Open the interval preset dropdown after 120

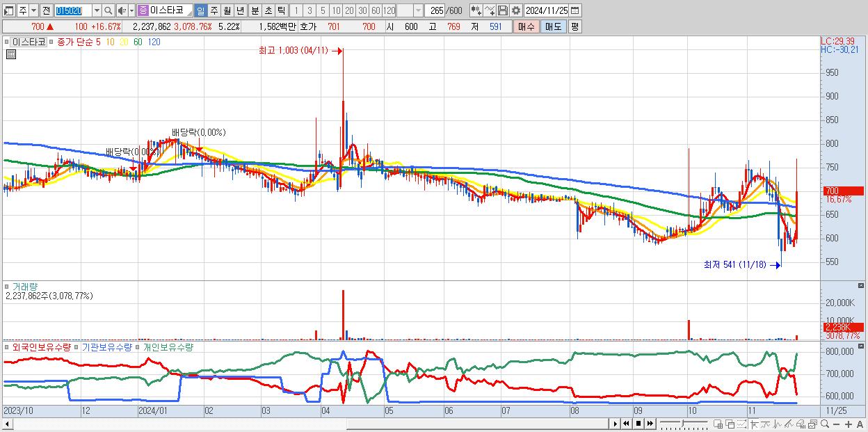(x=418, y=10)
